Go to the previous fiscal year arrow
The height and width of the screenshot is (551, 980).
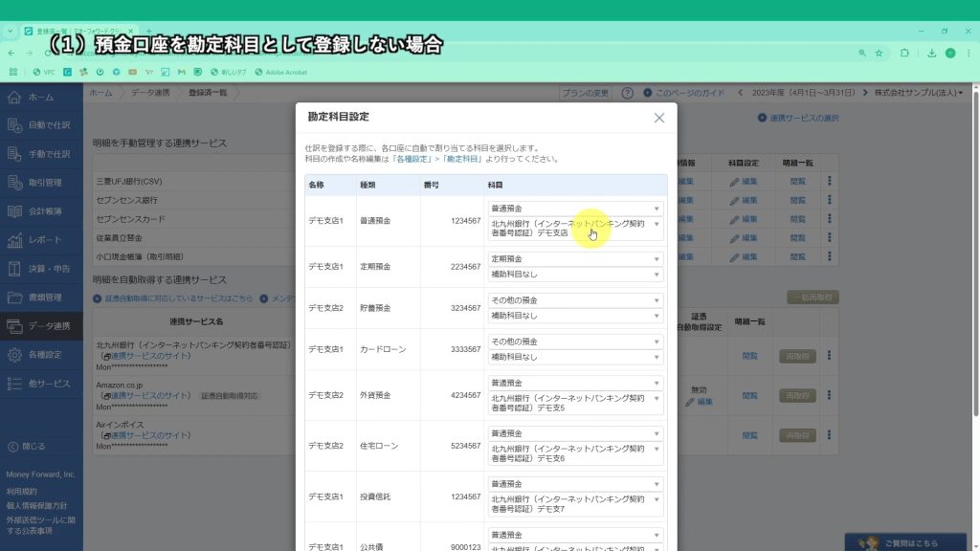click(x=741, y=93)
